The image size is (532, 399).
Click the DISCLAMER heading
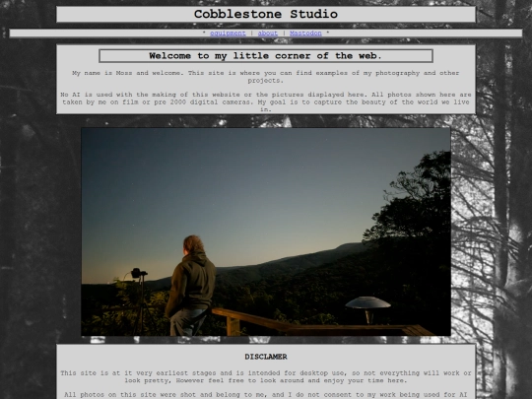pos(266,357)
